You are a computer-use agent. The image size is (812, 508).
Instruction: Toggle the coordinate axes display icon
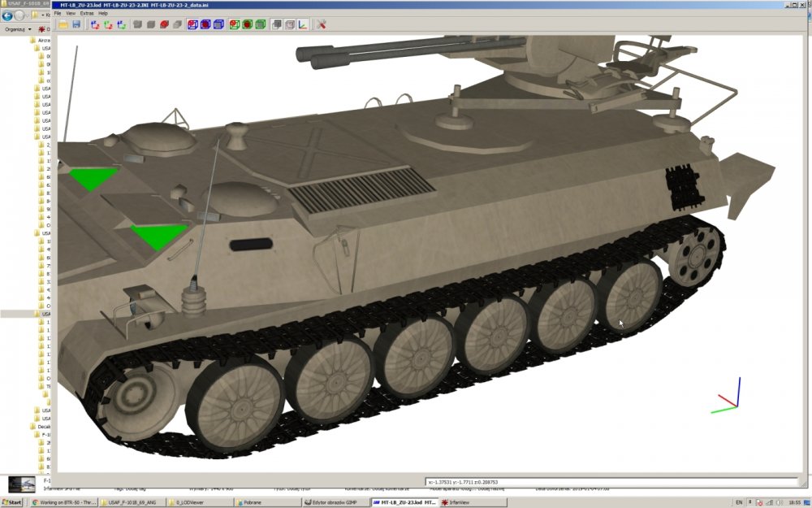[x=303, y=24]
